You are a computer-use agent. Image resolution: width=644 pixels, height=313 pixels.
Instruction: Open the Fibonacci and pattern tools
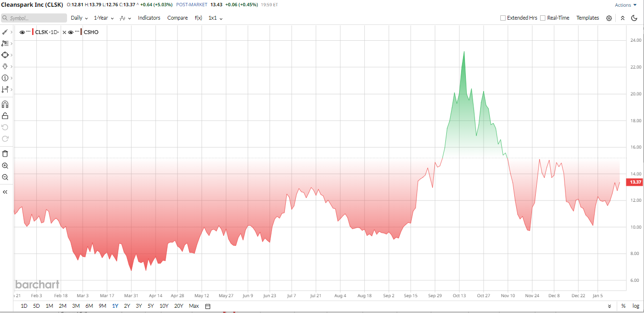pyautogui.click(x=5, y=43)
